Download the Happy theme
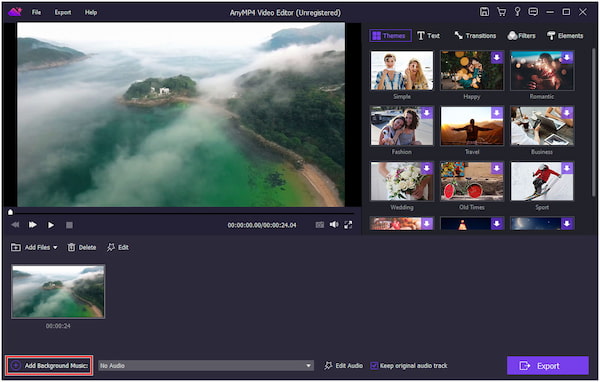This screenshot has width=600, height=382. tap(496, 58)
